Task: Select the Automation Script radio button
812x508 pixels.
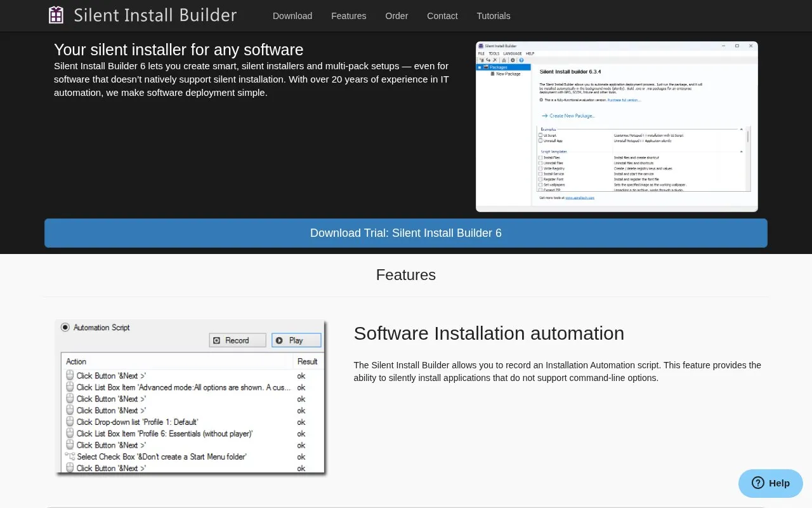Action: [65, 327]
